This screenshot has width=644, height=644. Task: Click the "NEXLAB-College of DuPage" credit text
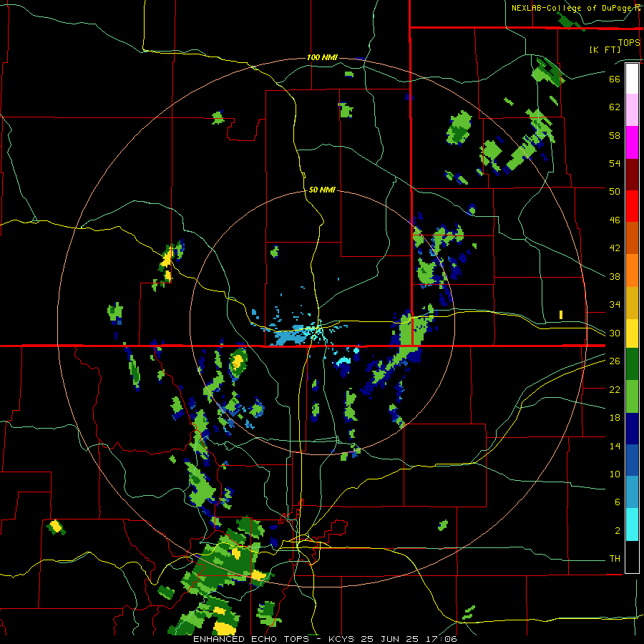(x=573, y=8)
